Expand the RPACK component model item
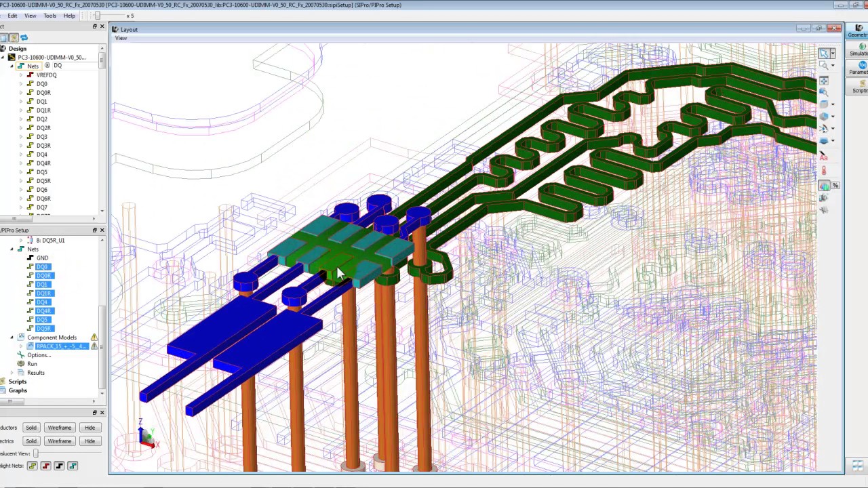The height and width of the screenshot is (488, 868). tap(21, 346)
